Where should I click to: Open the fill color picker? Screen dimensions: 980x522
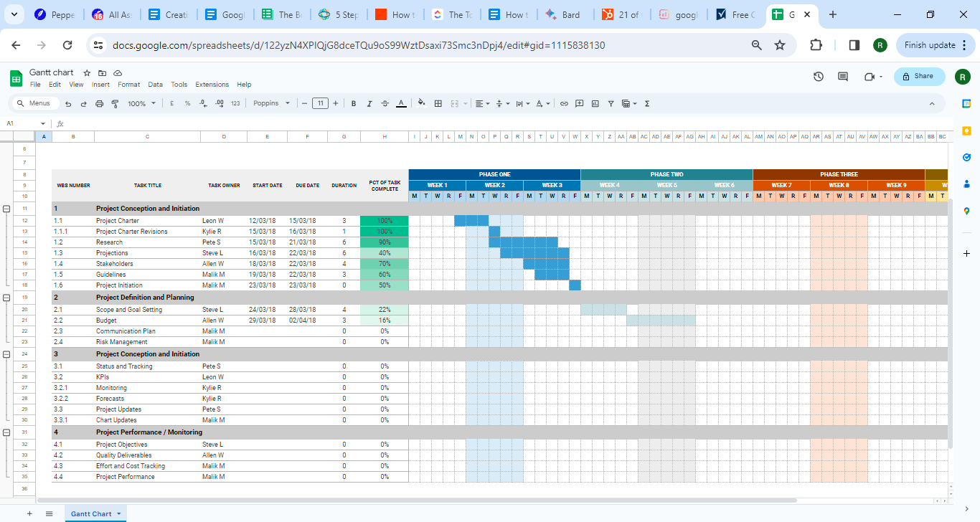(422, 103)
